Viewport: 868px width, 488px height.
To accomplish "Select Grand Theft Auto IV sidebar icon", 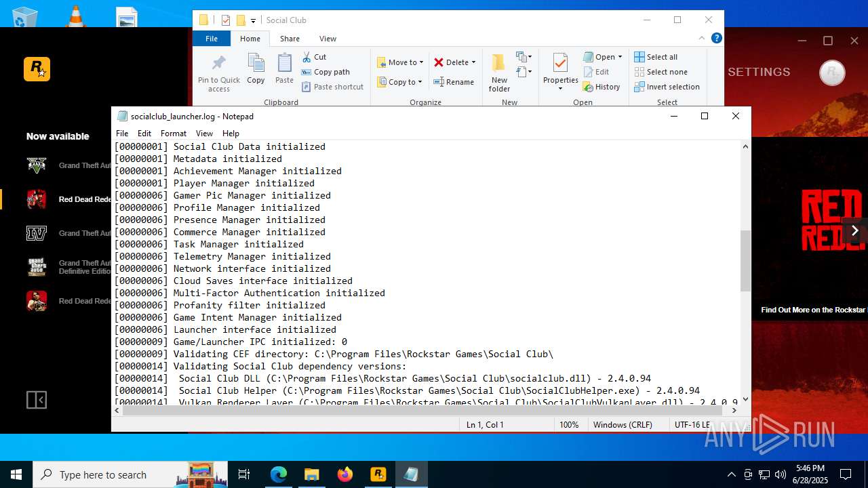I will 37,233.
